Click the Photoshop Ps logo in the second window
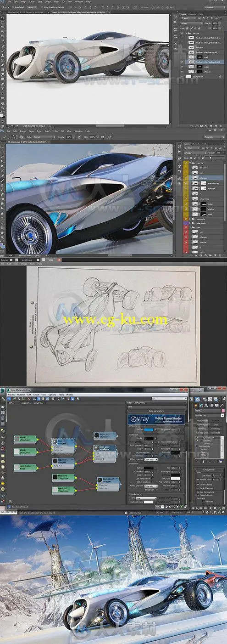The image size is (227, 644). coord(2,131)
